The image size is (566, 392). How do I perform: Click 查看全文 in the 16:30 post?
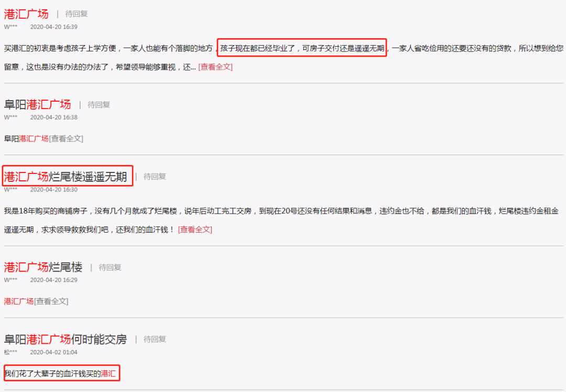(x=195, y=230)
